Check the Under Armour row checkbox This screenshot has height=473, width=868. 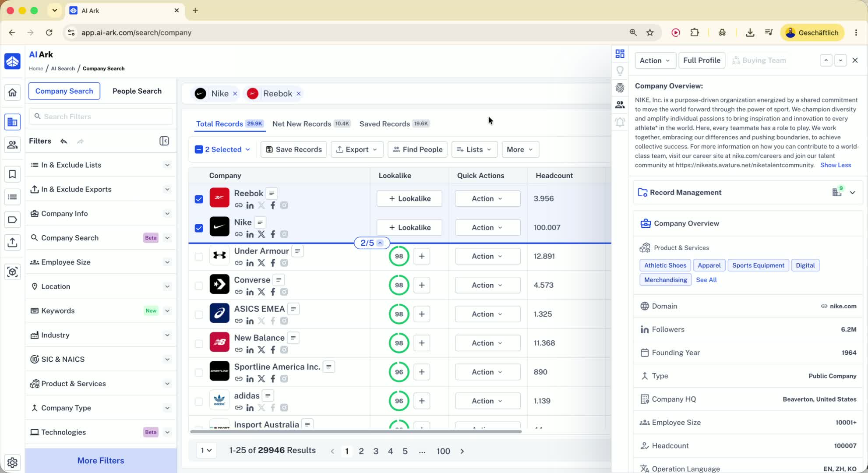click(x=199, y=257)
